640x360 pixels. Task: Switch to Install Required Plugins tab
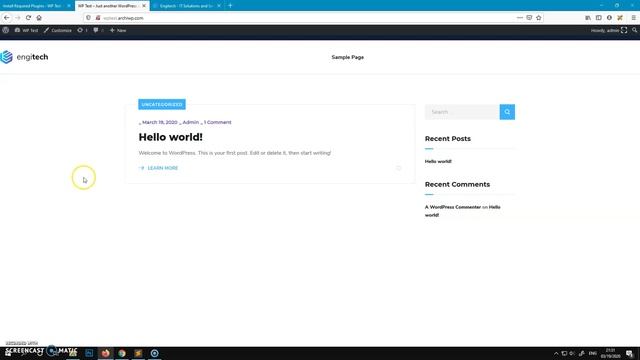(32, 6)
